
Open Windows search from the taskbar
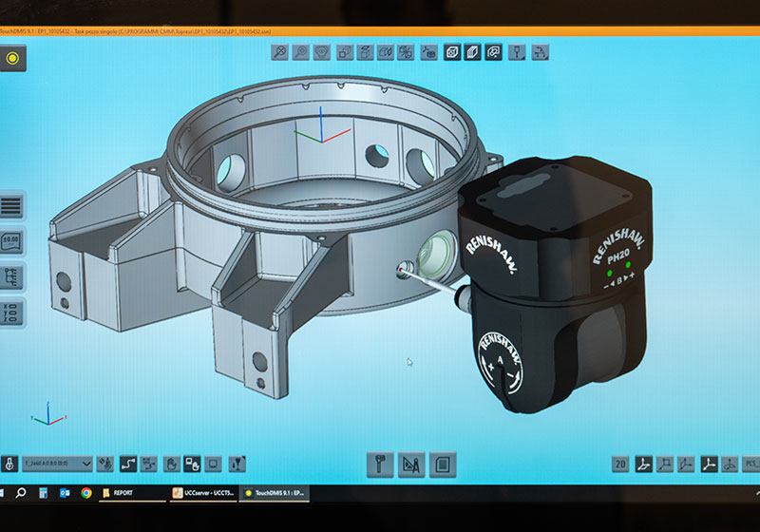click(x=20, y=493)
